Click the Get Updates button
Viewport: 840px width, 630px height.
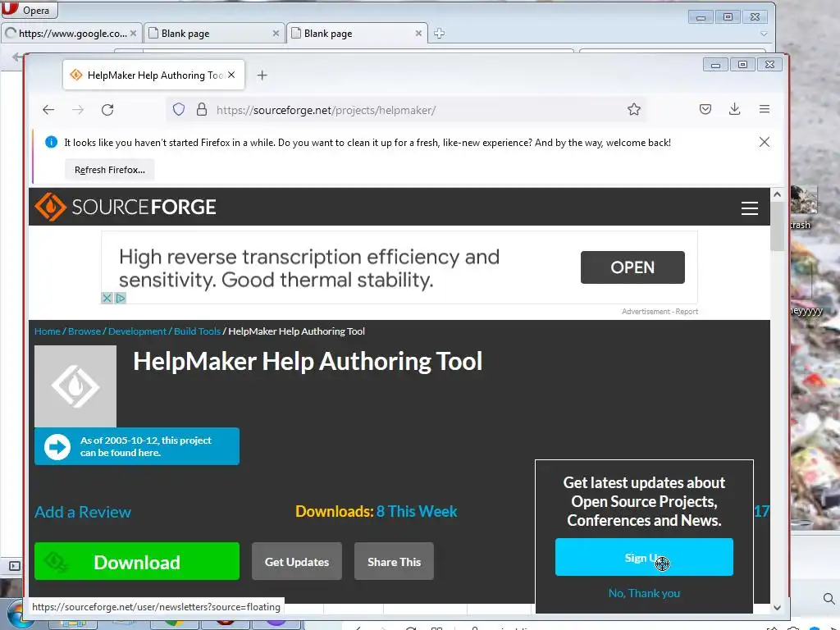[x=297, y=561]
